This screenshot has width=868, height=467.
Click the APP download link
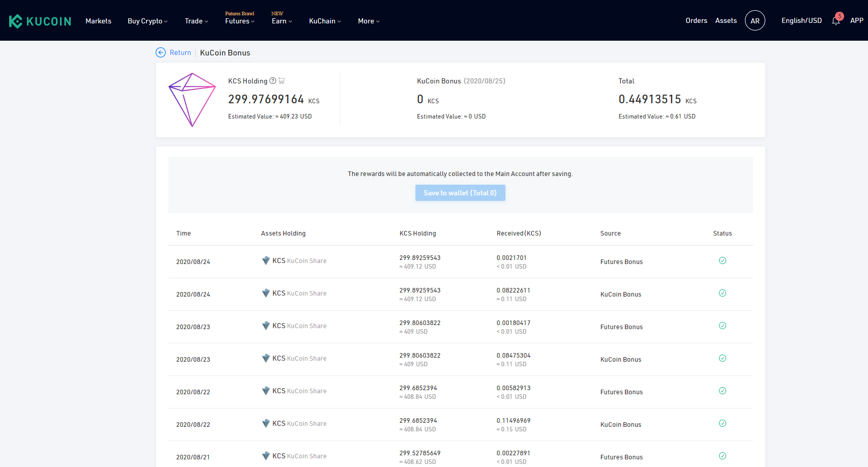point(856,20)
